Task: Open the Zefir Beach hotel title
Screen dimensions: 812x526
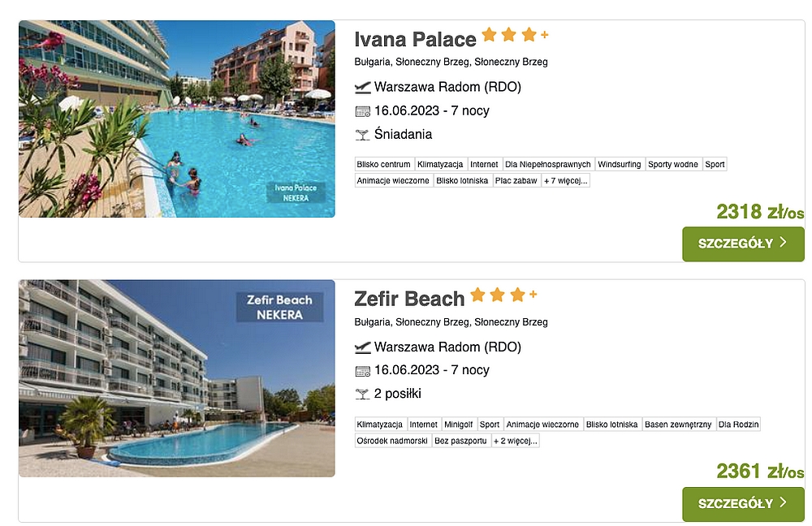Action: [409, 300]
